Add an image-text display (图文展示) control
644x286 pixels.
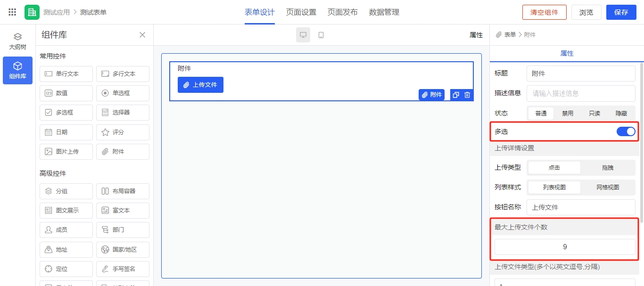[x=66, y=211]
